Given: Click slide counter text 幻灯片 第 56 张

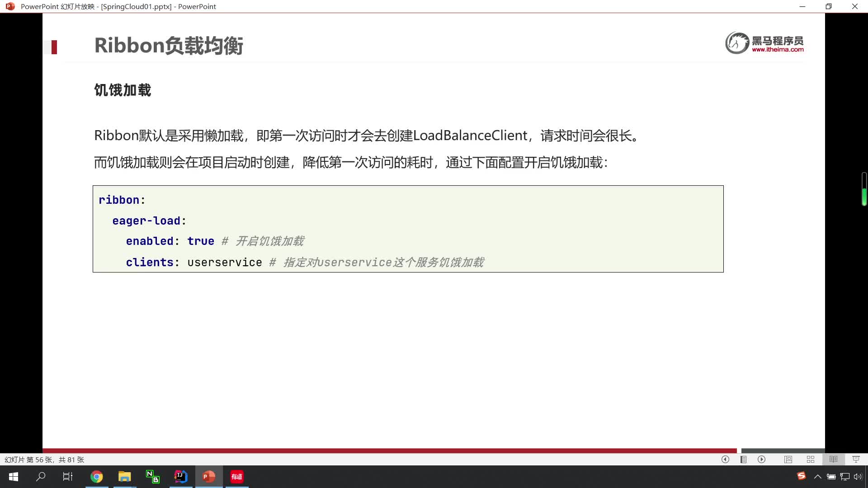Looking at the screenshot, I should point(44,460).
